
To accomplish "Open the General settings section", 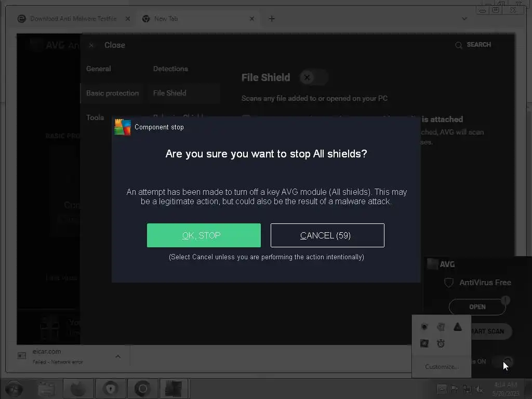I will 98,69.
